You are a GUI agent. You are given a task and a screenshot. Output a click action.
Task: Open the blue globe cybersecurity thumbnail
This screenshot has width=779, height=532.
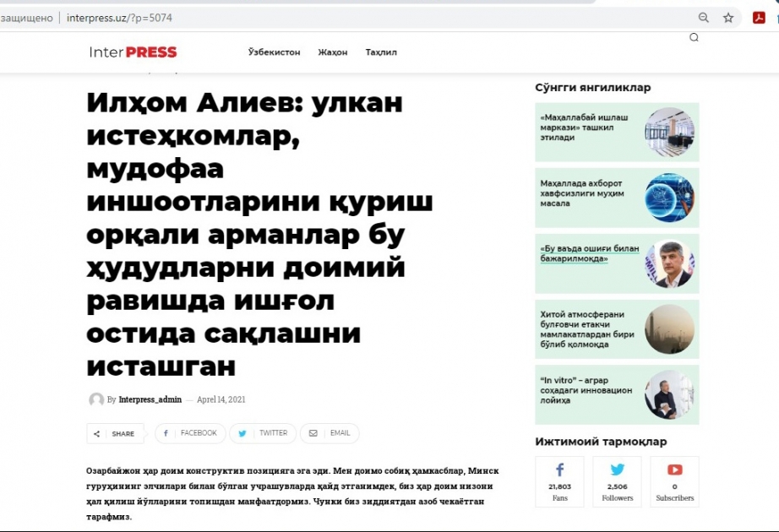[x=670, y=198]
